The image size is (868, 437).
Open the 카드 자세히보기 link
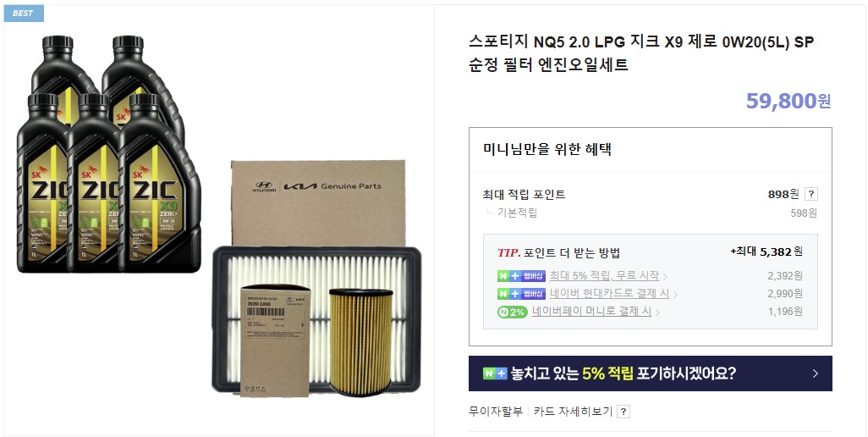(x=573, y=412)
